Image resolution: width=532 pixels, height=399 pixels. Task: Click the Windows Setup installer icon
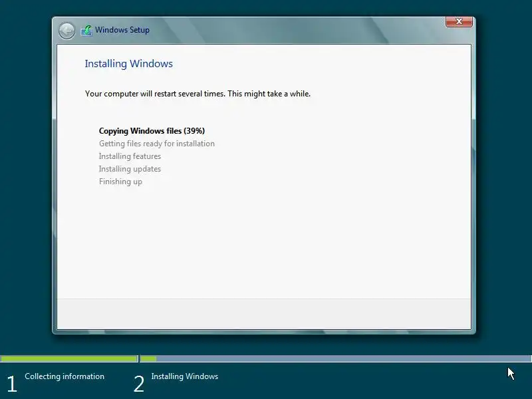point(86,31)
